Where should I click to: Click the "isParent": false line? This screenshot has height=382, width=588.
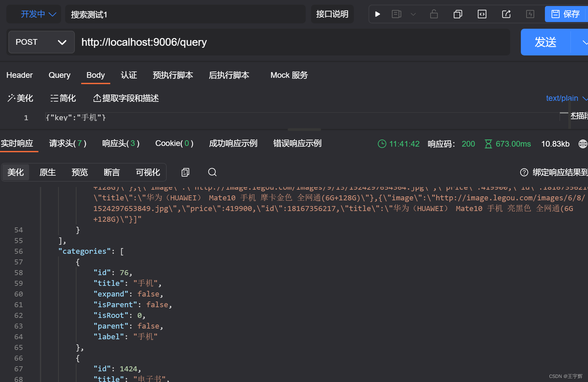[133, 305]
